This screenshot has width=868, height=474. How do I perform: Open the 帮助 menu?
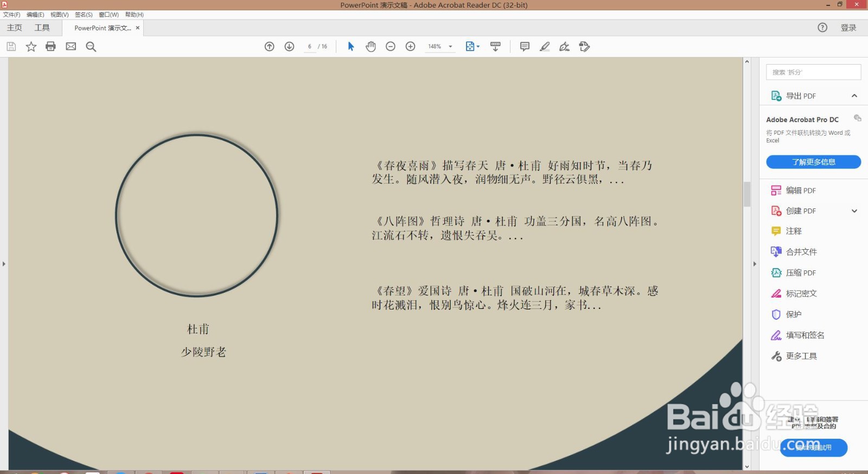pyautogui.click(x=134, y=15)
